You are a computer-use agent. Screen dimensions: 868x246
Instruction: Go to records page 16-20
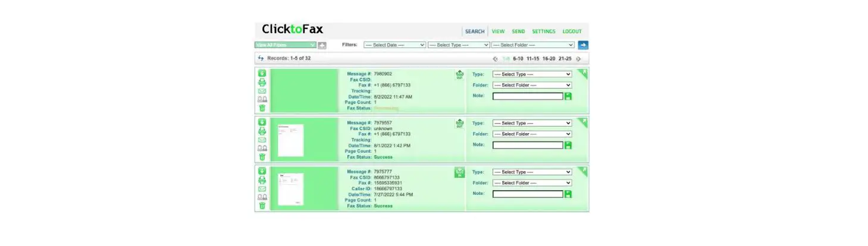(x=549, y=59)
